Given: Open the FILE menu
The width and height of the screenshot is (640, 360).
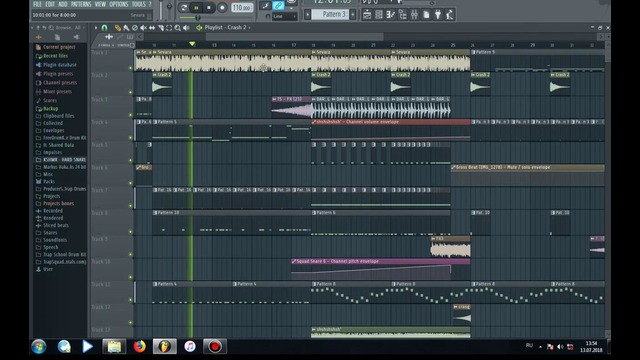Looking at the screenshot, I should coord(38,4).
